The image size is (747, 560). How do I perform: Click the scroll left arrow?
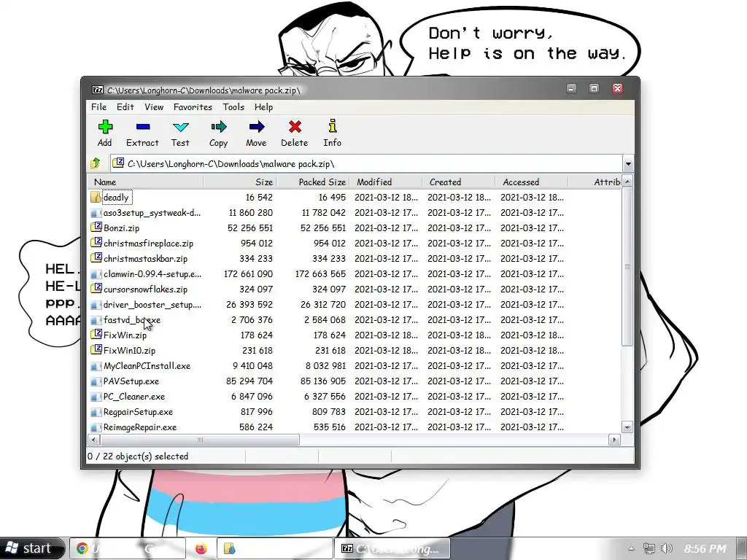coord(94,440)
